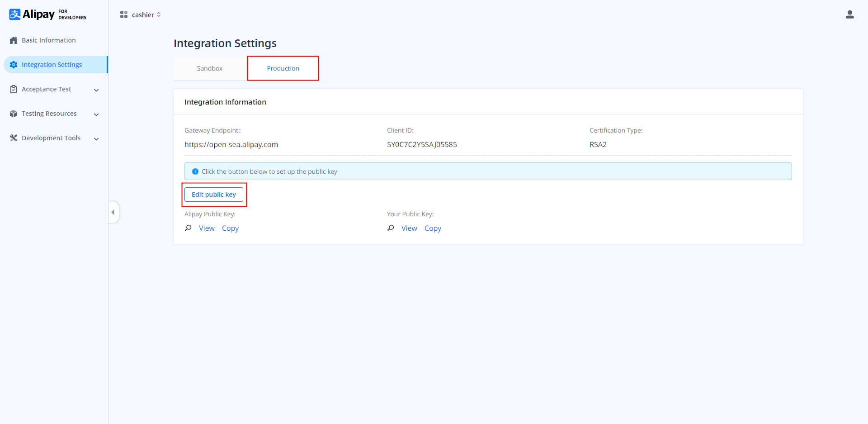Switch to the Sandbox tab
868x424 pixels.
(210, 68)
